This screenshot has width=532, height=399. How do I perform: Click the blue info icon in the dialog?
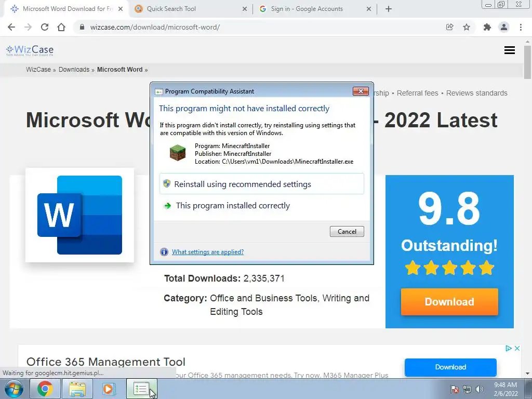click(x=164, y=252)
